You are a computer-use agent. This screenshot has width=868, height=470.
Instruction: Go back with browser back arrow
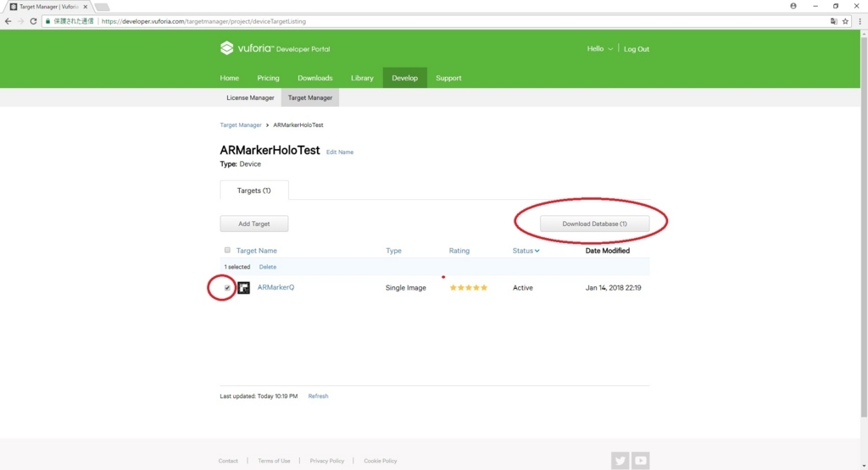(8, 21)
